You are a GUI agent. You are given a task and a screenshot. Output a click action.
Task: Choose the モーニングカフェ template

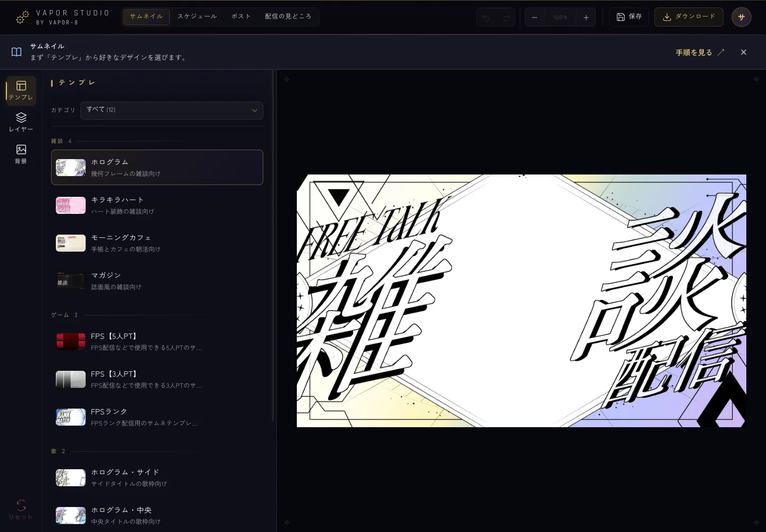[157, 243]
